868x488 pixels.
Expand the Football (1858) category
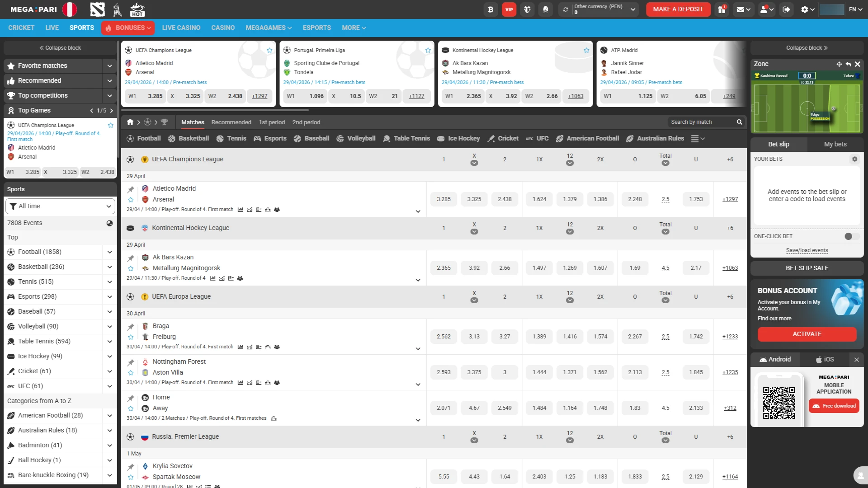(x=109, y=252)
